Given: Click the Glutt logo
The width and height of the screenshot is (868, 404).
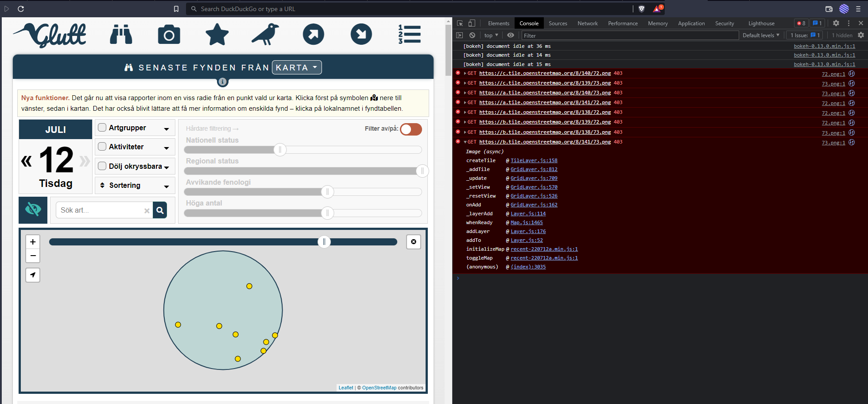Looking at the screenshot, I should point(50,35).
